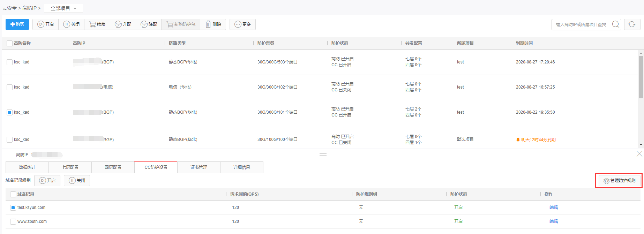Screen dimensions: 644x234
Task: Click the search magnifier icon
Action: pyautogui.click(x=616, y=24)
